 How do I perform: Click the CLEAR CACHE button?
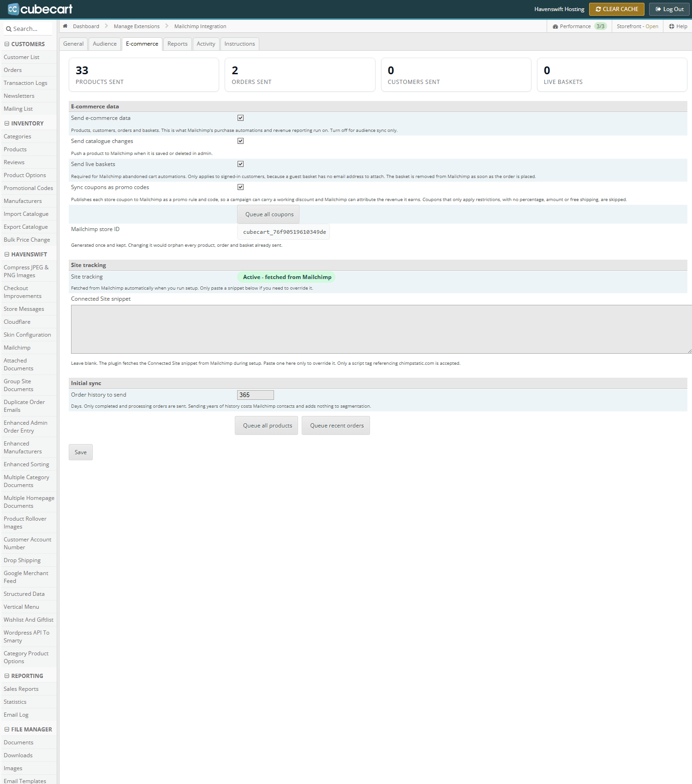coord(617,9)
